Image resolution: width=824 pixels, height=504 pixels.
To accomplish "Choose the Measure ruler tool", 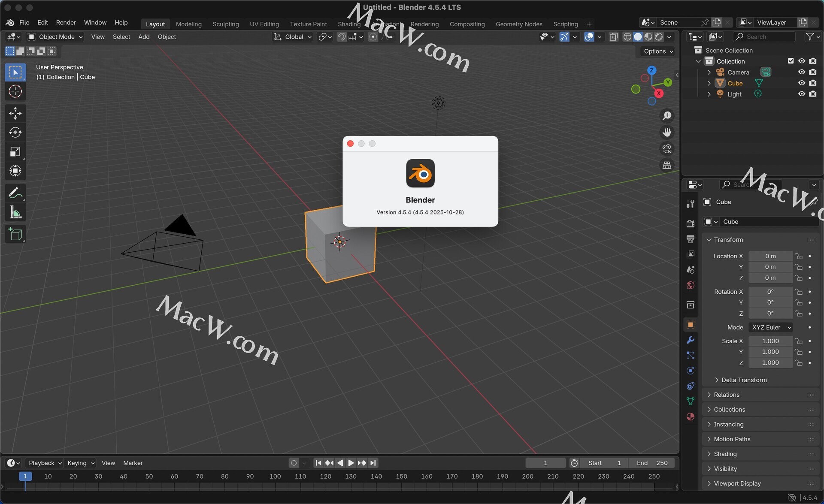I will click(15, 212).
